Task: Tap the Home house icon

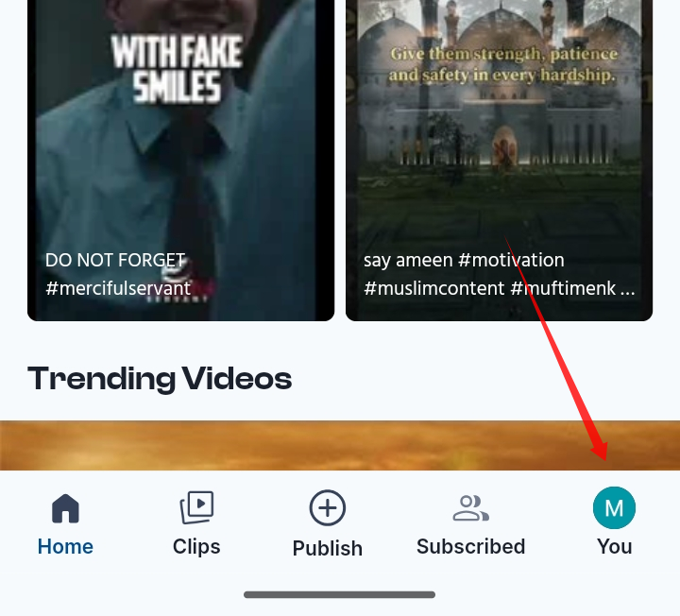Action: pos(65,508)
